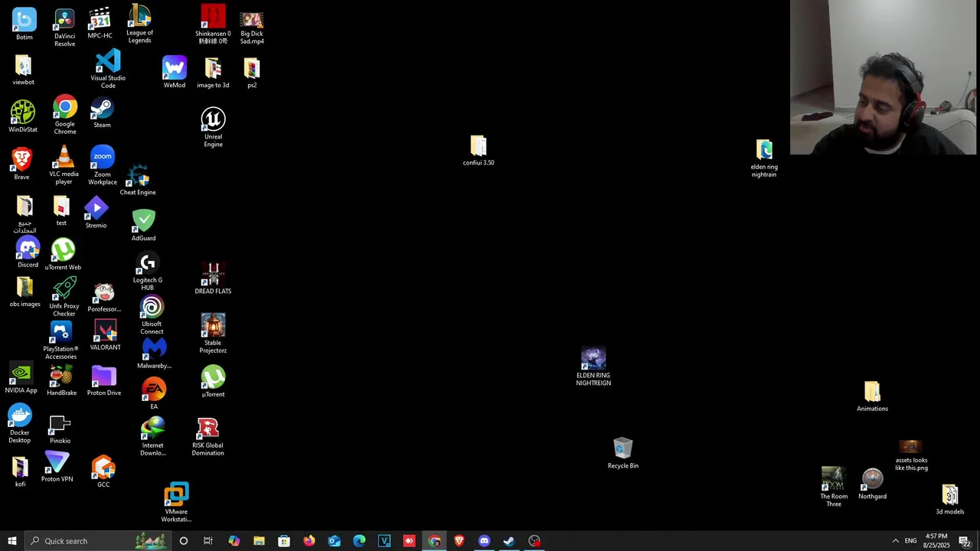Open the Docker Desktop shortcut

pyautogui.click(x=19, y=424)
